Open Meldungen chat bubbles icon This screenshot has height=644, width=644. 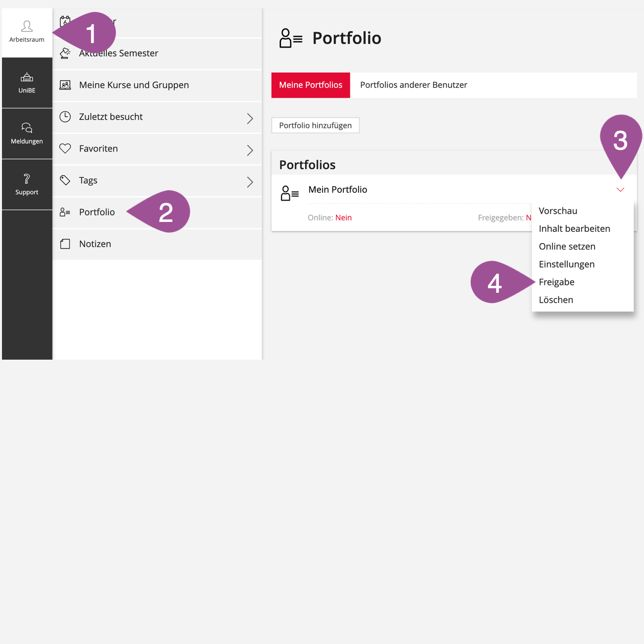point(27,128)
